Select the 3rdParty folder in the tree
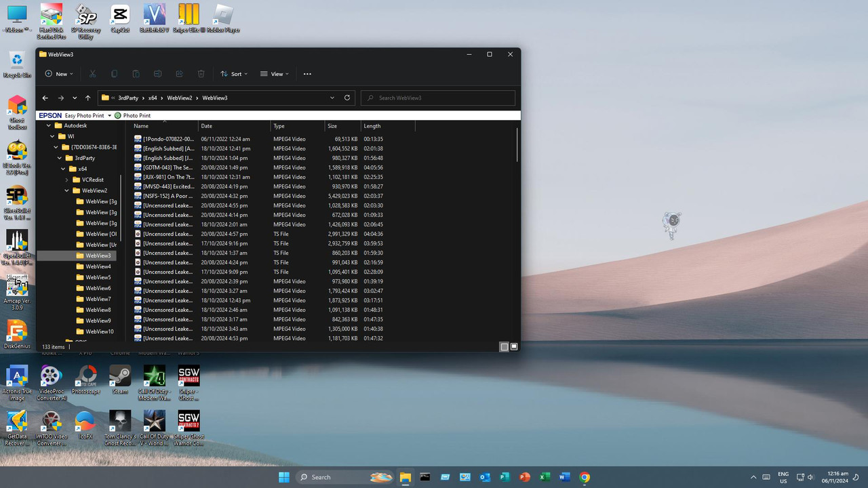Image resolution: width=868 pixels, height=488 pixels. click(80, 158)
